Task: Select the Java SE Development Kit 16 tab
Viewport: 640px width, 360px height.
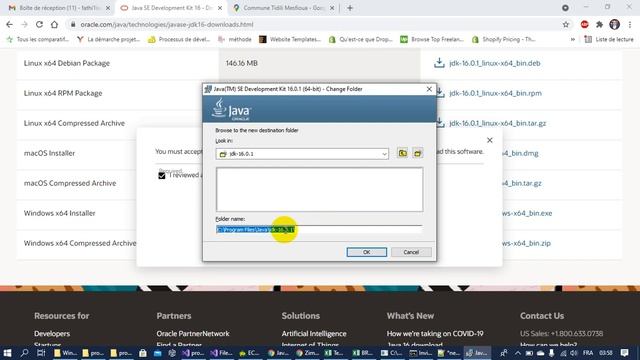Action: 171,8
